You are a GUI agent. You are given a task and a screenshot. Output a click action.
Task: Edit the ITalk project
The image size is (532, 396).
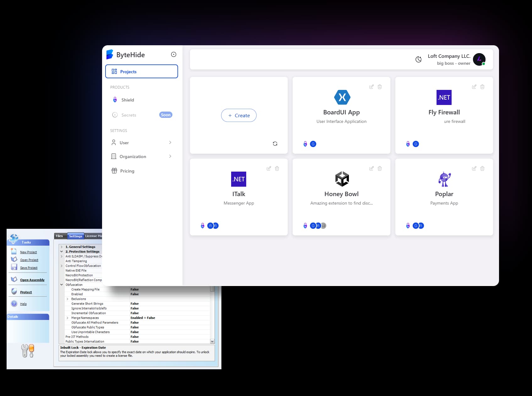[269, 168]
